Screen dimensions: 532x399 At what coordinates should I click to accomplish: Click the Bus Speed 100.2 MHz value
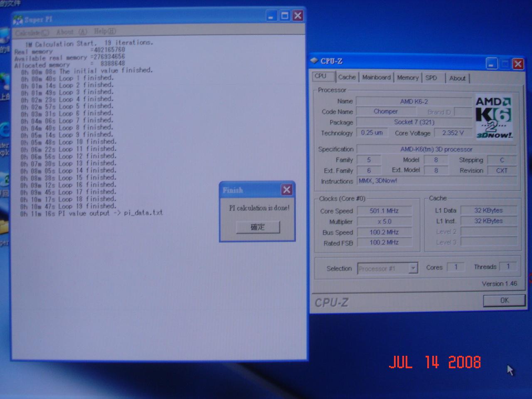[x=384, y=232]
